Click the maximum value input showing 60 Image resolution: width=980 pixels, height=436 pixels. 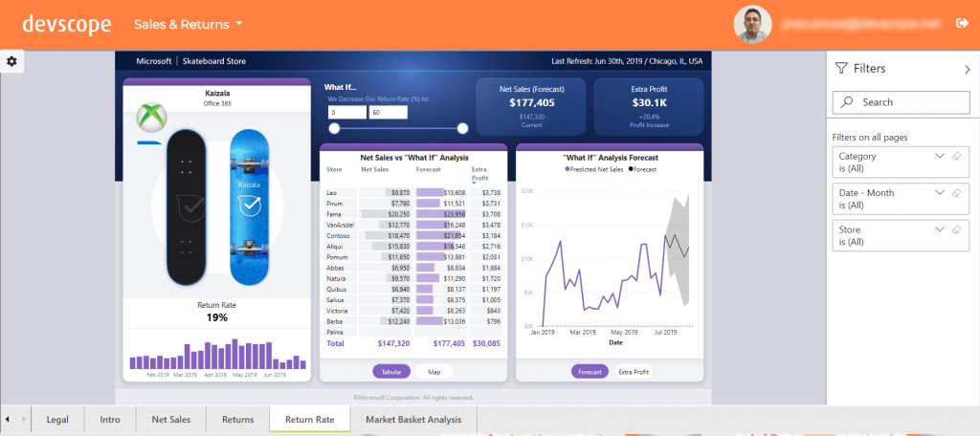(389, 113)
